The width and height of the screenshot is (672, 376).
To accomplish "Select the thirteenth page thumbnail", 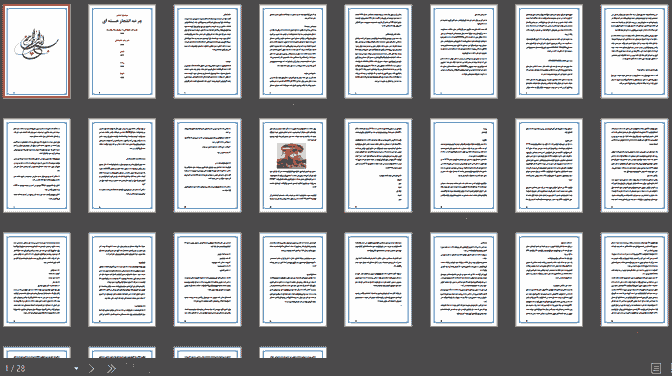I will (x=378, y=165).
